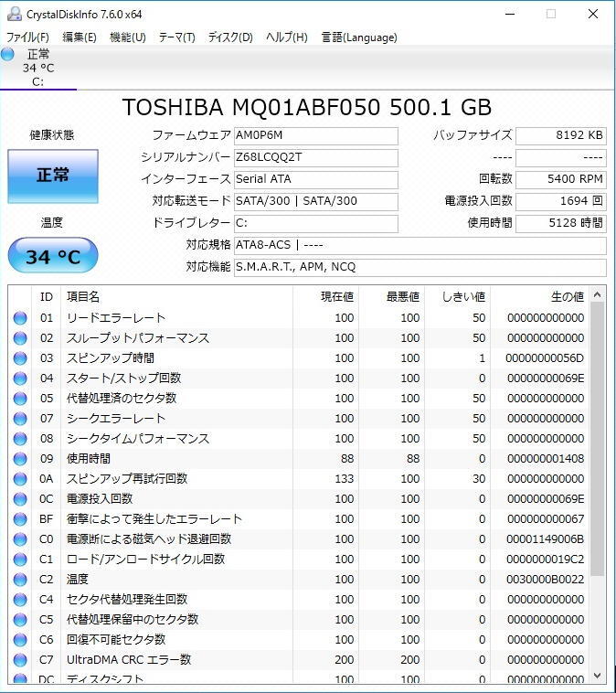Click the serial number field Z68LCQQ2T
616x693 pixels.
pyautogui.click(x=316, y=158)
